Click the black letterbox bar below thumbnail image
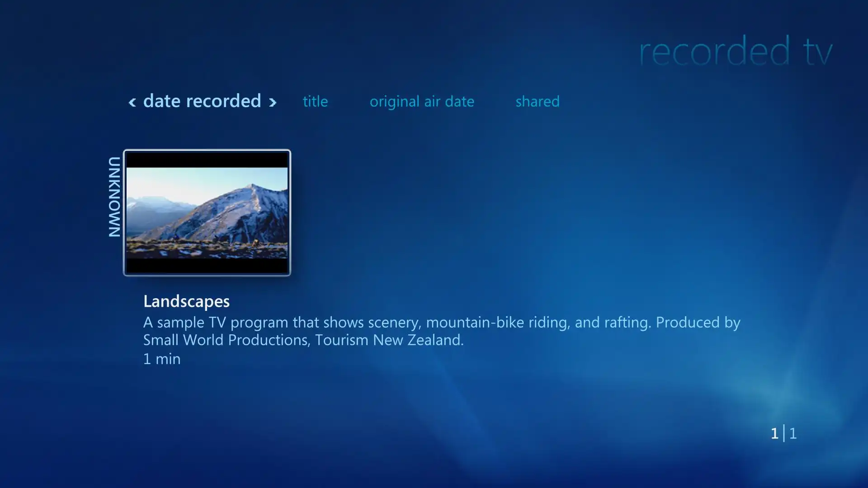The height and width of the screenshot is (488, 868). [x=207, y=266]
